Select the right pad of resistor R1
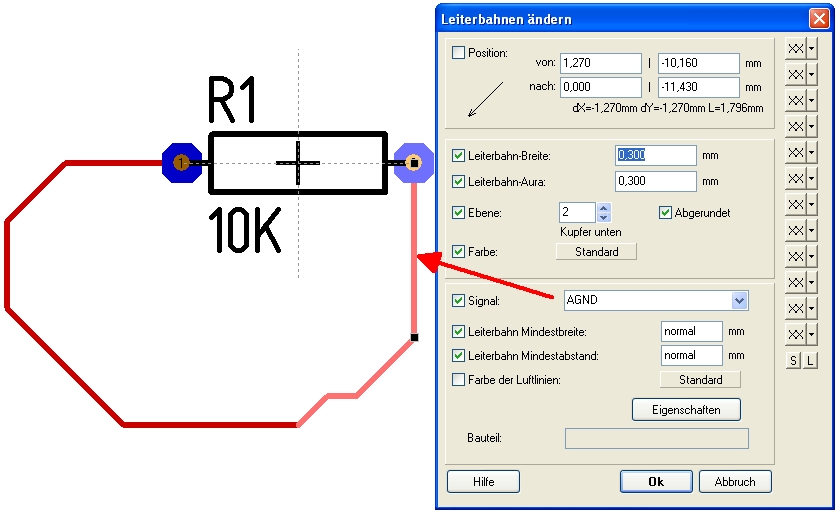Viewport: 838px width, 513px height. 413,162
